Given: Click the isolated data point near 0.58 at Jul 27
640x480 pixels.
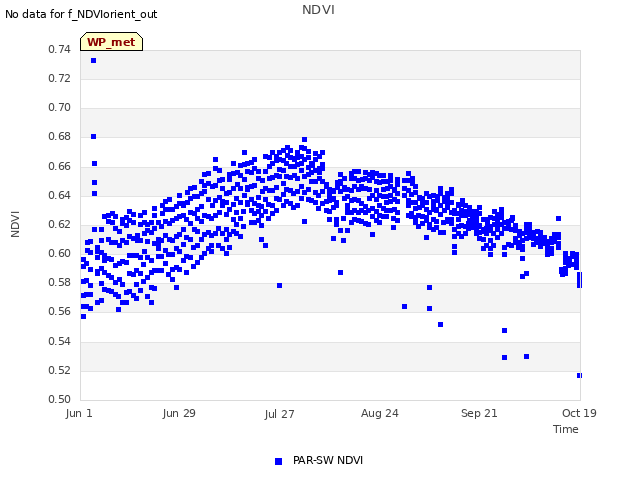Looking at the screenshot, I should pos(280,285).
